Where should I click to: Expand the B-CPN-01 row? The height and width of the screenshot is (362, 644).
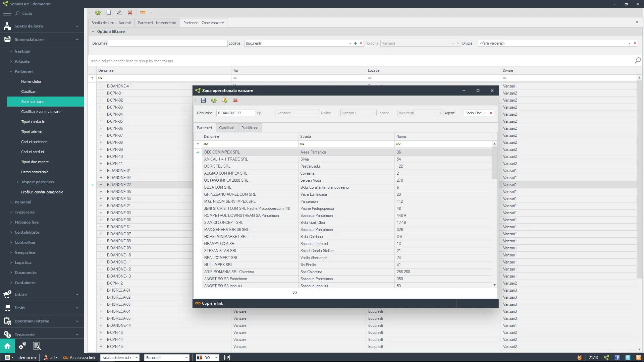pyautogui.click(x=101, y=93)
